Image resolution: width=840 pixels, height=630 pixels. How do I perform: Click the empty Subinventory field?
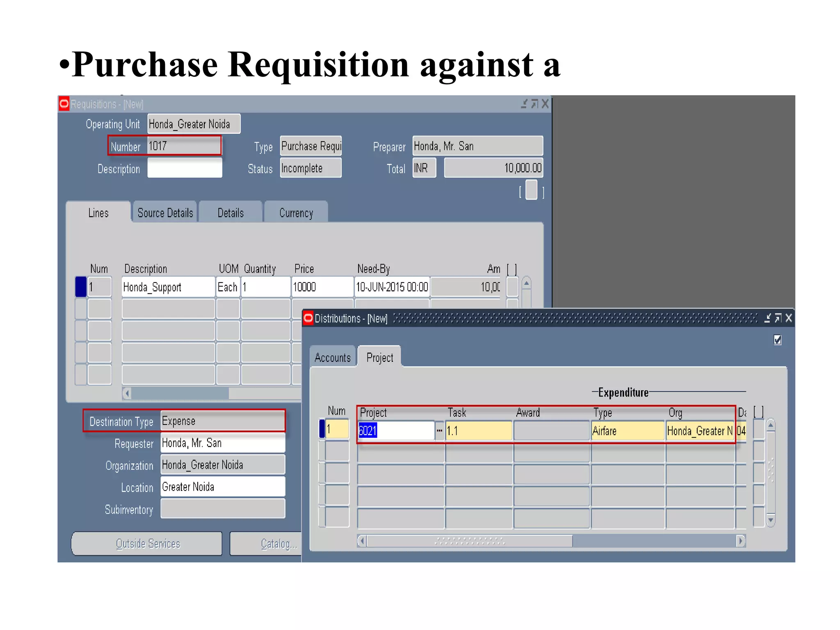[x=223, y=509]
